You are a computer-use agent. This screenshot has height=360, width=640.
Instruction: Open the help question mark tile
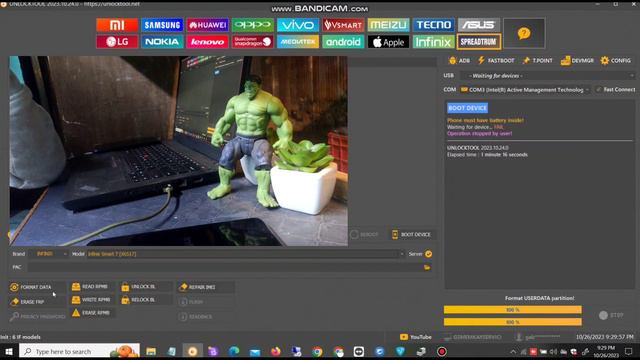(x=524, y=33)
